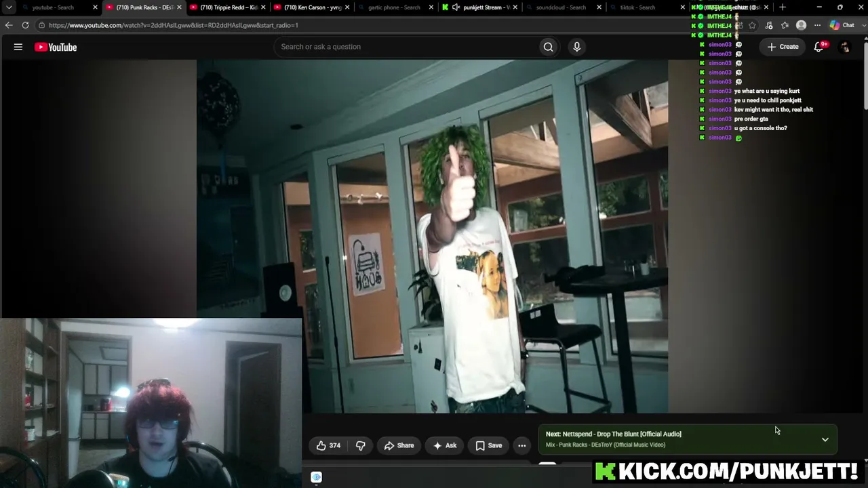Go to the YouTube home logo

click(56, 47)
